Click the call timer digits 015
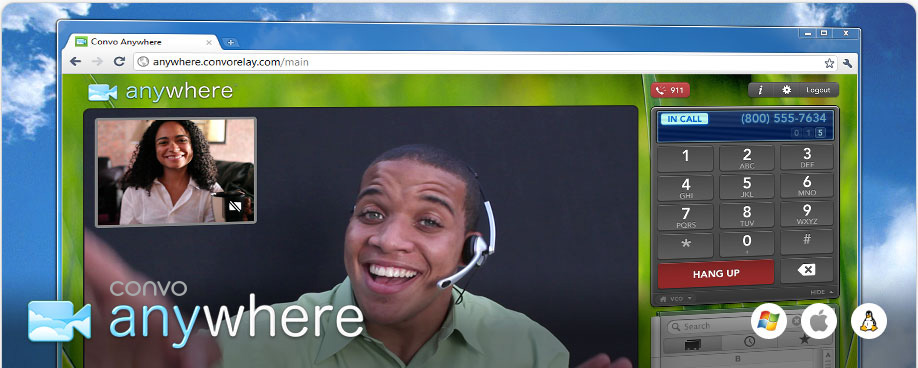The width and height of the screenshot is (918, 368). coord(808,133)
